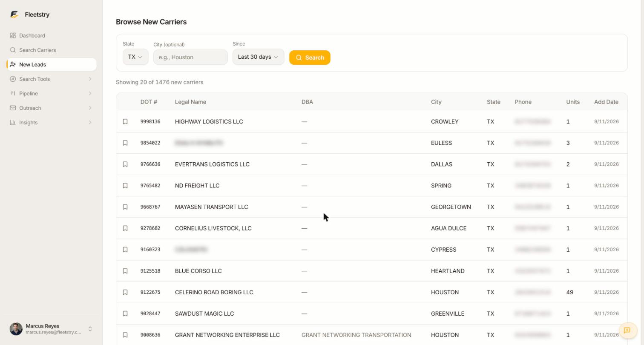The image size is (644, 345).
Task: Click the HEARTLAND city cell
Action: [x=448, y=271]
